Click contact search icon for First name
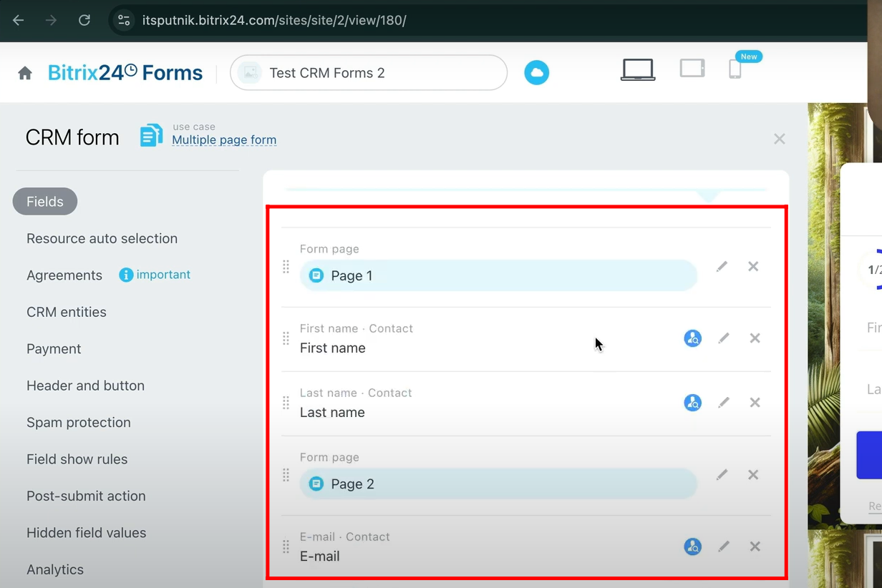Viewport: 882px width, 588px height. point(692,338)
